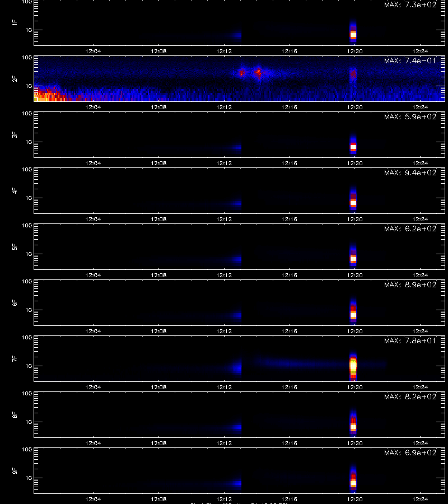Click the second red spot near 12:14 in 2F
The image size is (448, 504).
258,73
